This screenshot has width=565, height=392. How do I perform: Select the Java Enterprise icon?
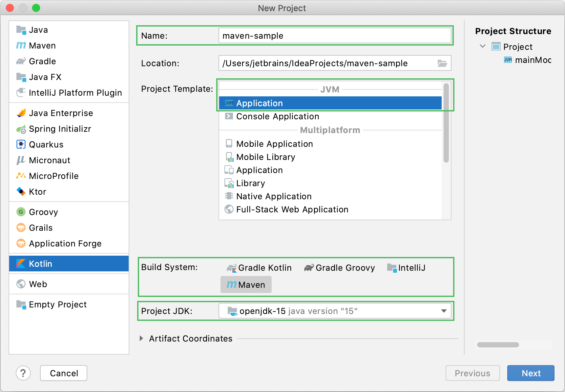click(x=21, y=113)
